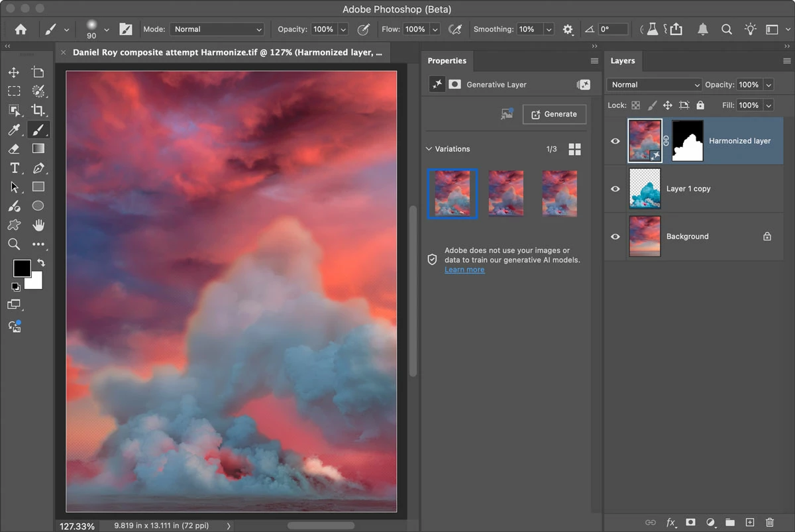Viewport: 795px width, 532px height.
Task: Select the Eraser tool
Action: click(x=14, y=148)
